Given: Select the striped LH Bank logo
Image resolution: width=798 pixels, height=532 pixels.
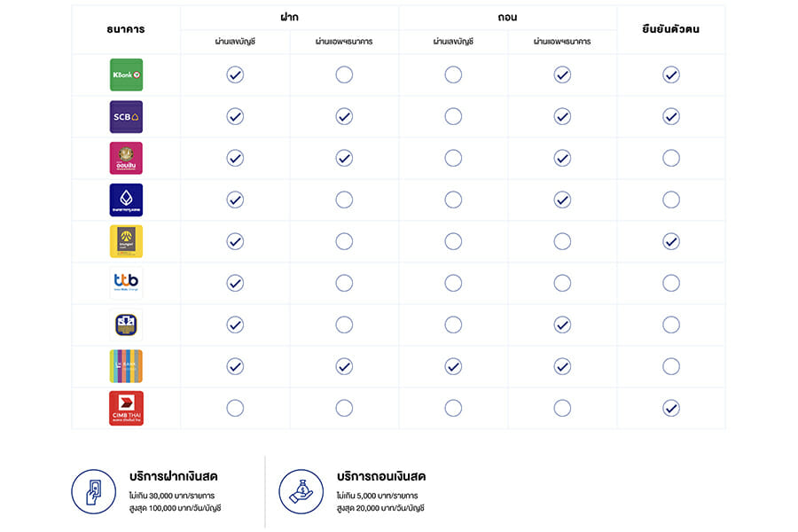Looking at the screenshot, I should click(126, 366).
